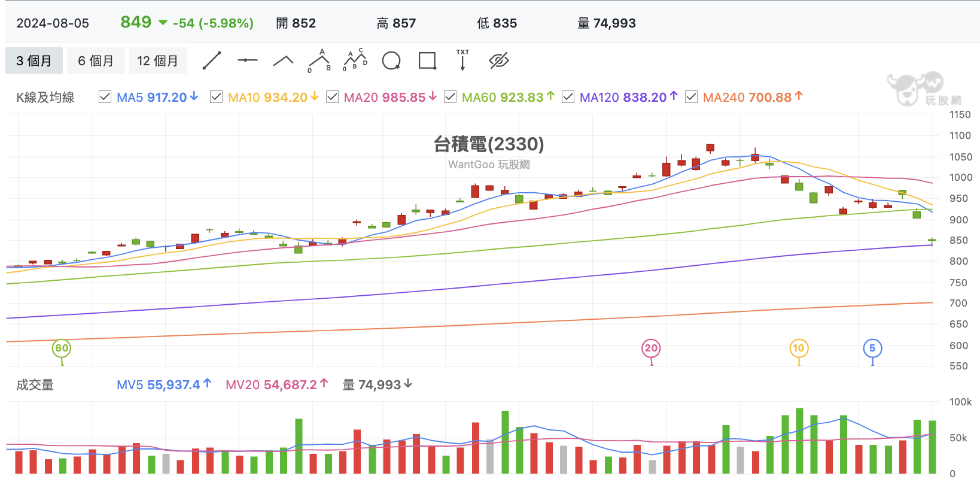Uncheck the MA120 moving average checkbox
This screenshot has height=479, width=980.
click(x=568, y=97)
